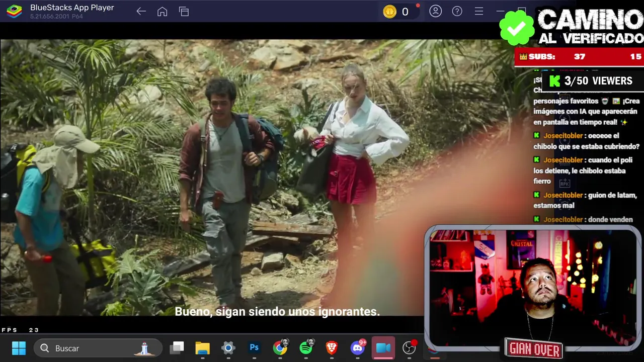
Task: Switch to Google Chrome in the taskbar
Action: coord(280,347)
